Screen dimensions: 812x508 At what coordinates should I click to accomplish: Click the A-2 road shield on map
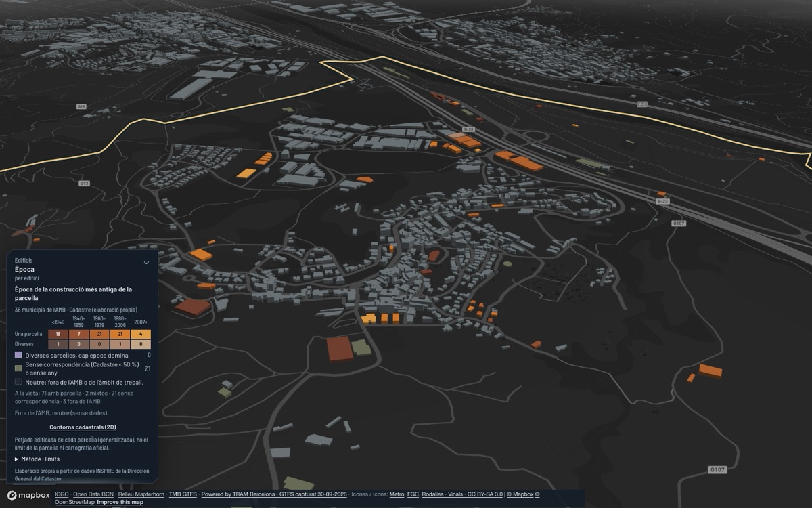click(x=641, y=104)
